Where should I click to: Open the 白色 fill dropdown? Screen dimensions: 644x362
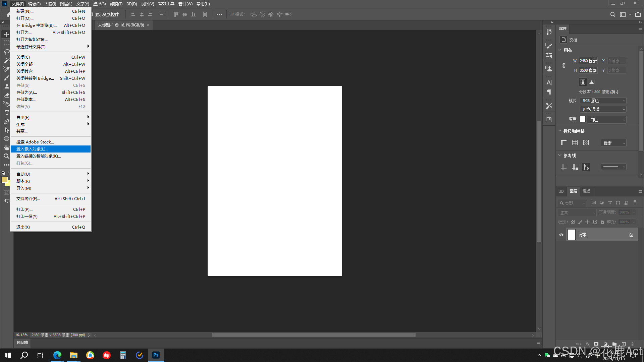click(607, 120)
